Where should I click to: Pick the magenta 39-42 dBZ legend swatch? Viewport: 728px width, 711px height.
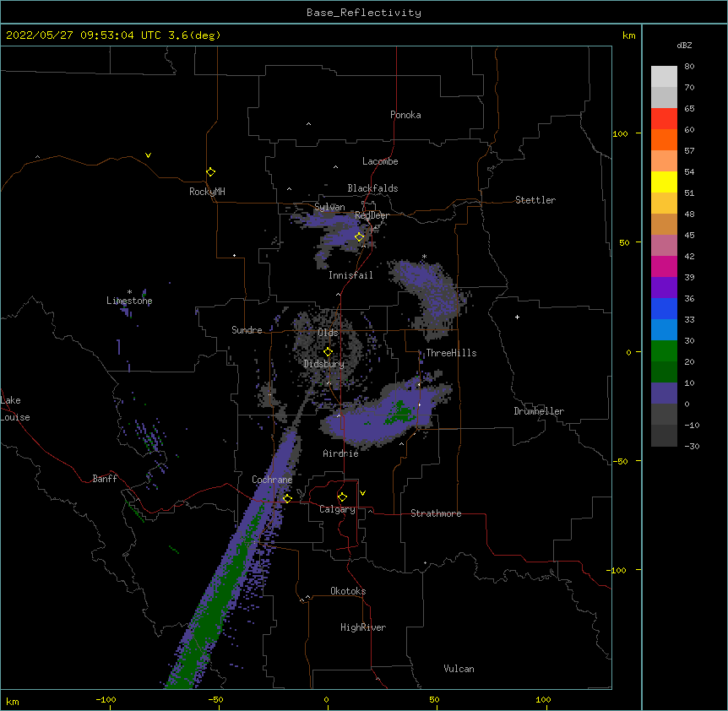tap(664, 267)
